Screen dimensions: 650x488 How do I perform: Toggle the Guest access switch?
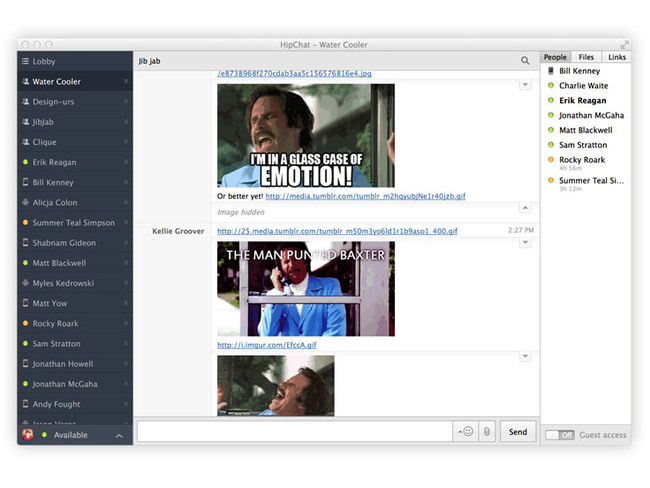pyautogui.click(x=559, y=435)
